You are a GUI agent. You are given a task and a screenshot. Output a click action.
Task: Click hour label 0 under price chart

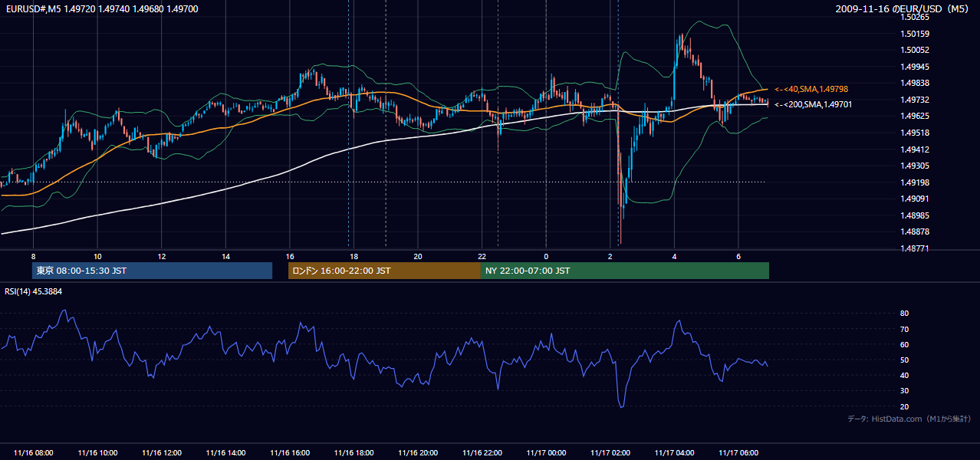click(x=546, y=256)
